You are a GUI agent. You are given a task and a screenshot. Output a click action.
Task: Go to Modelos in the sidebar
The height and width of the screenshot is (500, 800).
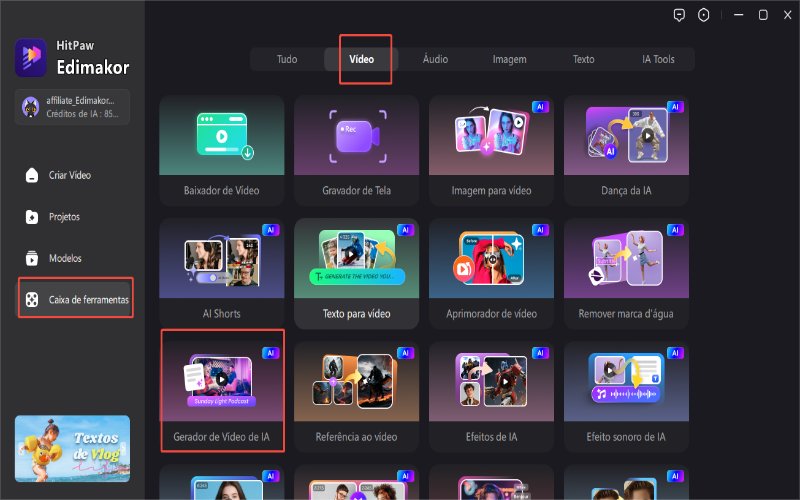click(65, 258)
